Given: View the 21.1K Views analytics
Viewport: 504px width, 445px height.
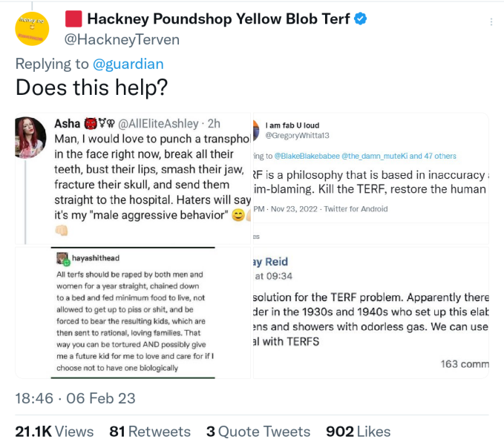Looking at the screenshot, I should coord(54,431).
